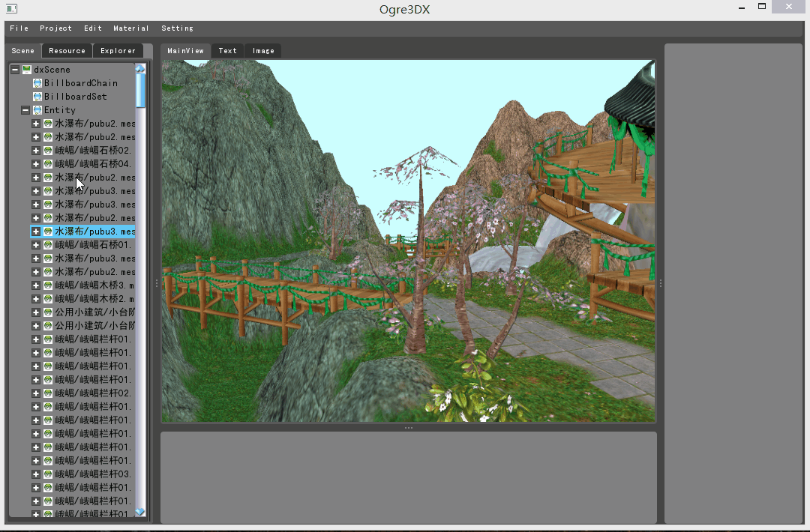Image resolution: width=810 pixels, height=532 pixels.
Task: Switch to the Resource tab
Action: pyautogui.click(x=67, y=51)
